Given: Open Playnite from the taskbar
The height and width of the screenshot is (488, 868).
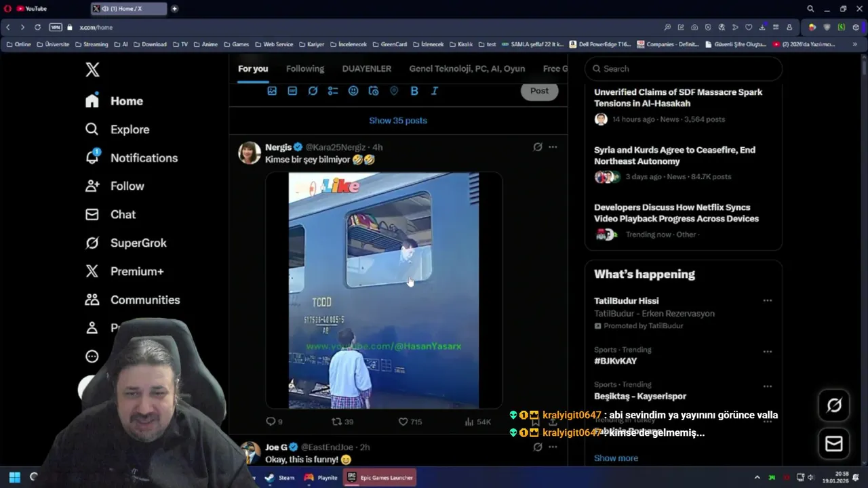Looking at the screenshot, I should tap(321, 477).
